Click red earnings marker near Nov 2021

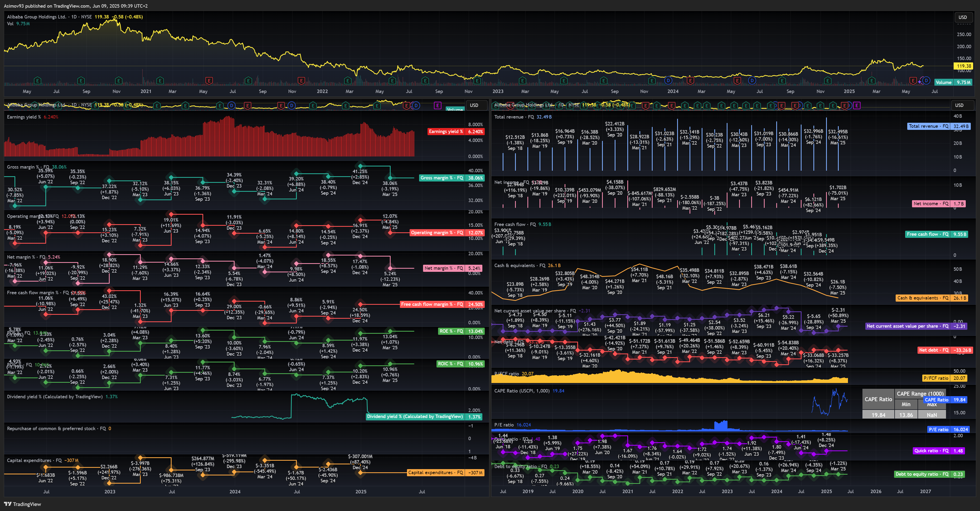(301, 81)
